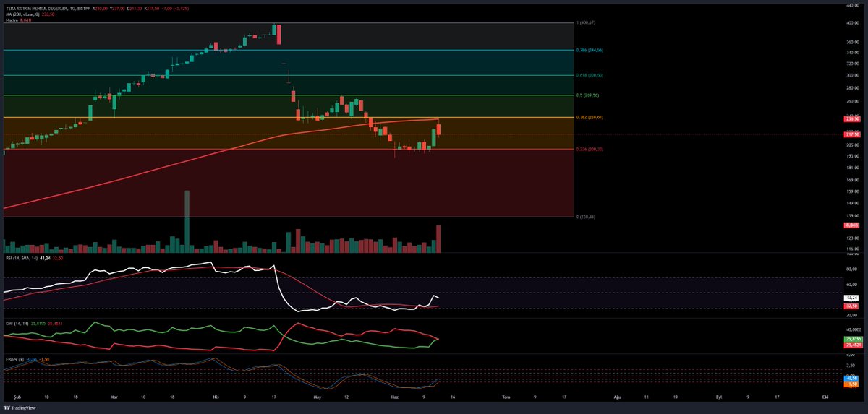
Task: Click the 8,04B volume tag on price axis
Action: click(x=851, y=225)
